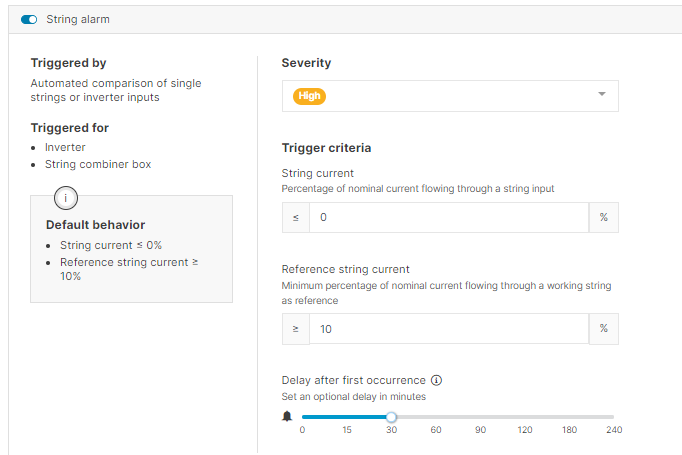Open the Severity dropdown arrow
This screenshot has height=455, width=682.
click(x=602, y=95)
